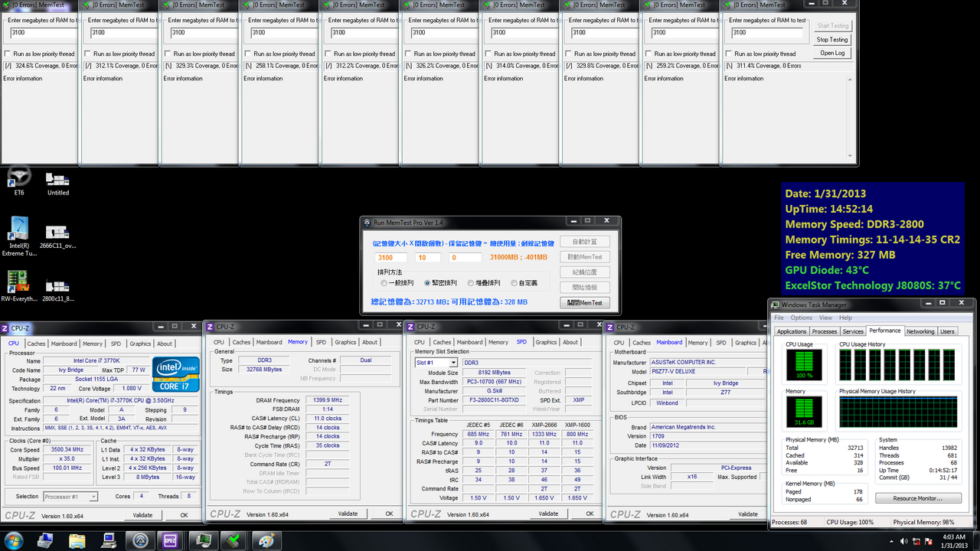Click the Run MemTest Pro title bar icon
The height and width of the screenshot is (551, 980).
[x=367, y=223]
